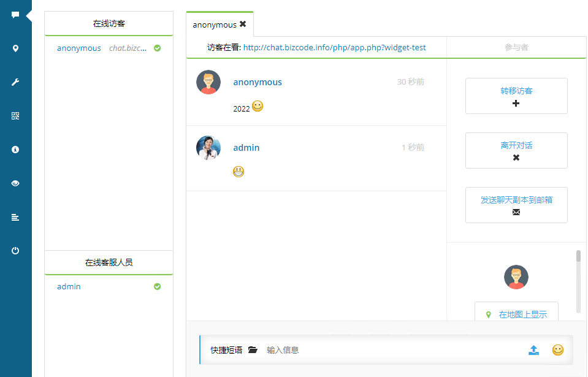588x377 pixels.
Task: Select the anonymous chat tab
Action: pyautogui.click(x=220, y=25)
